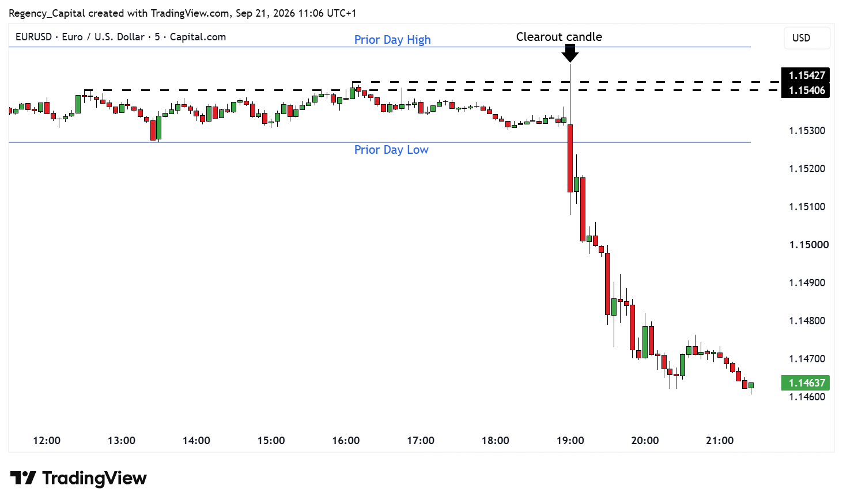Click the Clearout candle text annotation
843x504 pixels.
point(559,37)
